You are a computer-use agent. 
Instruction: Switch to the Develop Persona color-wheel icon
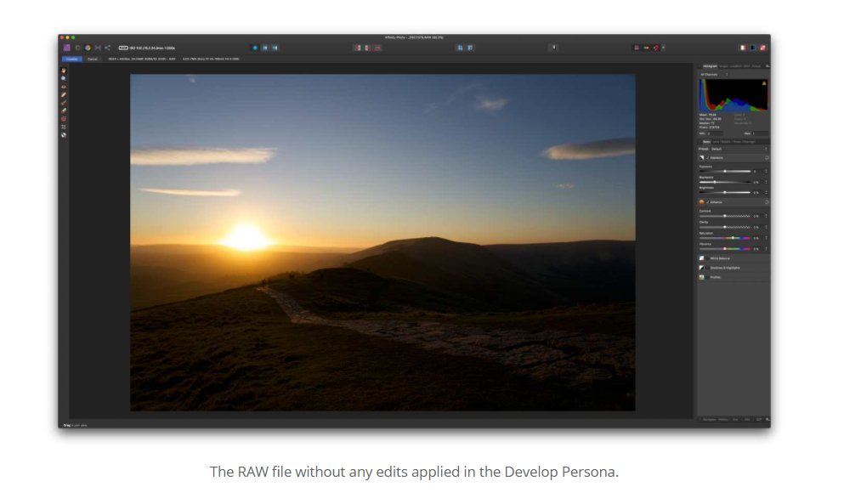[88, 48]
